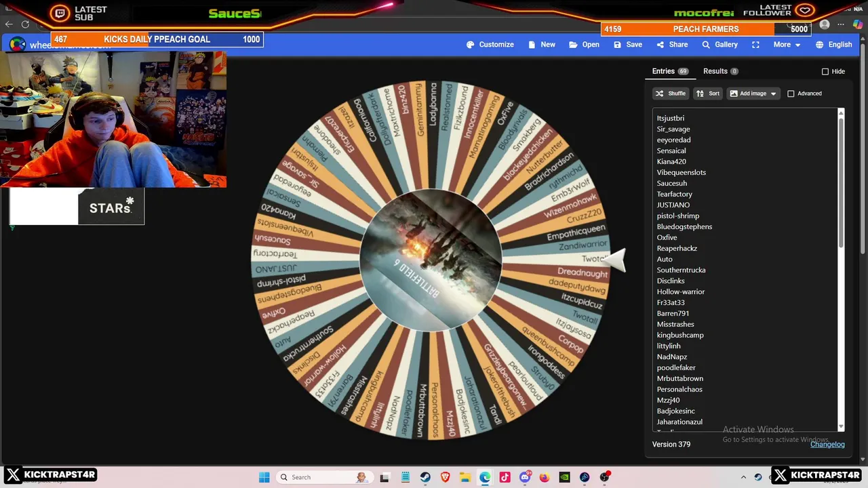
Task: Click 'Bluedogstephens' in the entries list
Action: 684,227
